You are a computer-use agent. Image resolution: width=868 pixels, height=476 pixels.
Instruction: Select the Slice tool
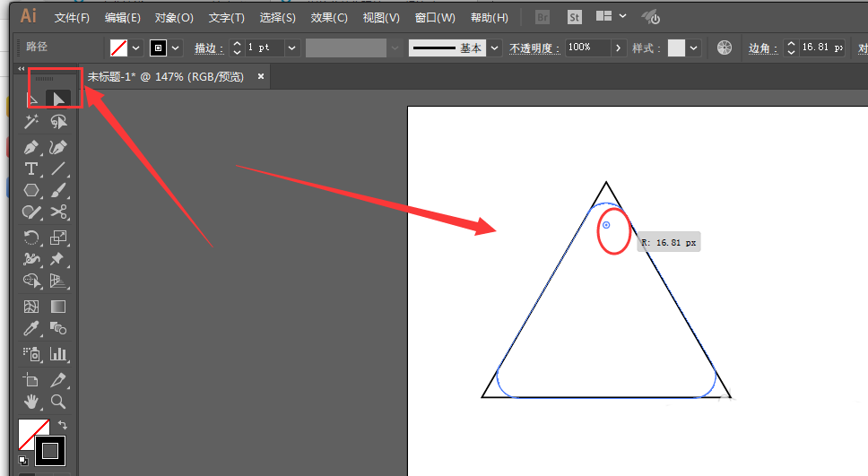coord(58,380)
